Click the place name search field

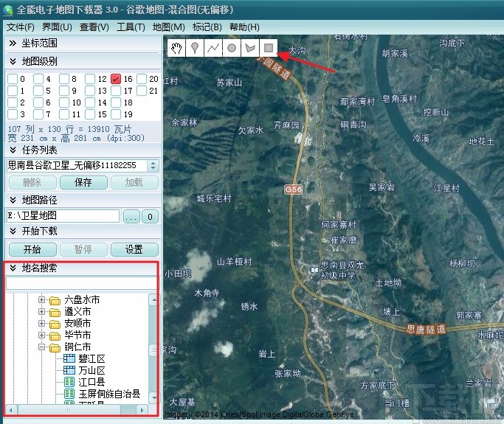point(82,283)
